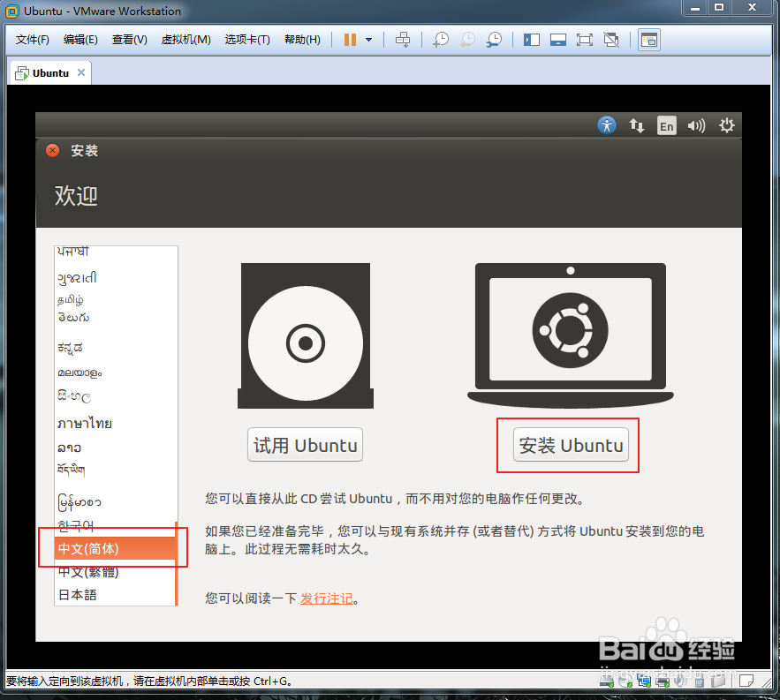
Task: Open the accessibility menu in Ubuntu panel
Action: click(606, 125)
